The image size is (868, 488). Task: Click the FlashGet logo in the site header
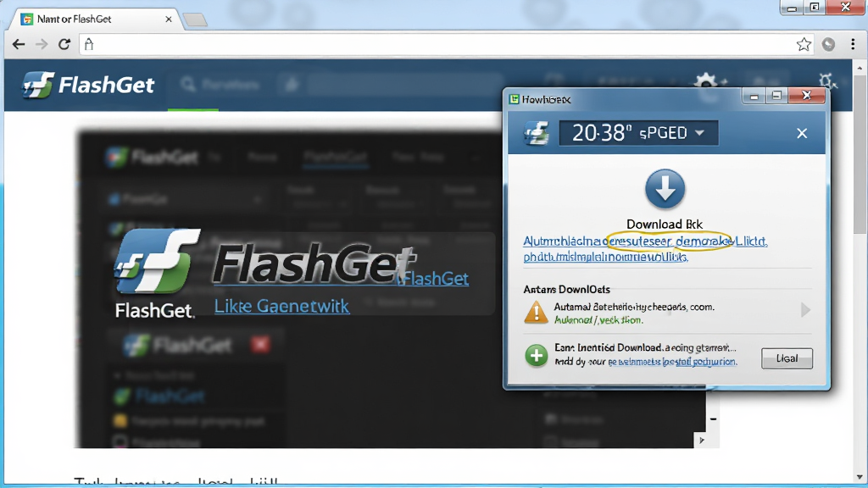88,85
